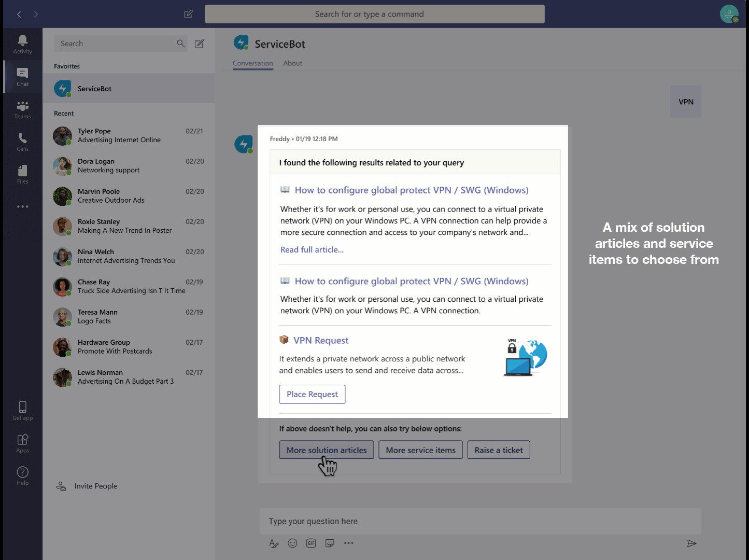Viewport: 749px width, 560px height.
Task: Open the Lewis Norman chat
Action: 129,377
